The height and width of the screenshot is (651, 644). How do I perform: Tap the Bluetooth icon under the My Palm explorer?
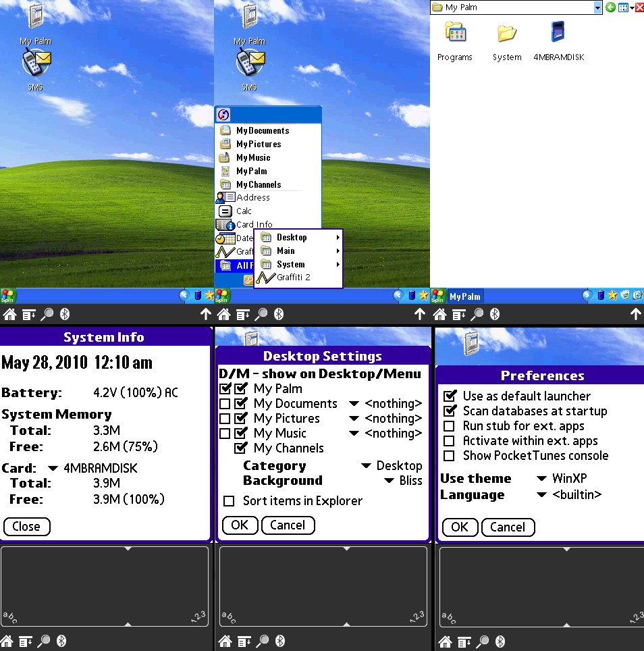(495, 314)
